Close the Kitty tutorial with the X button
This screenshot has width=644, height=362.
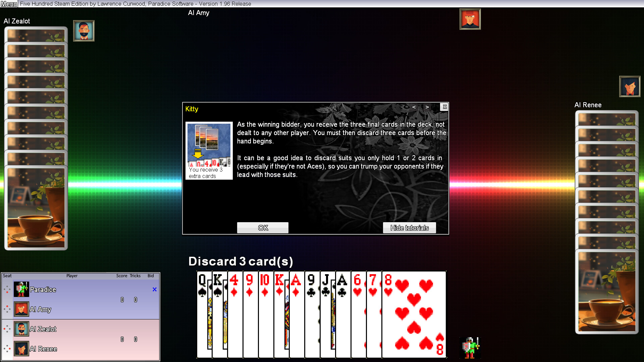pos(444,107)
